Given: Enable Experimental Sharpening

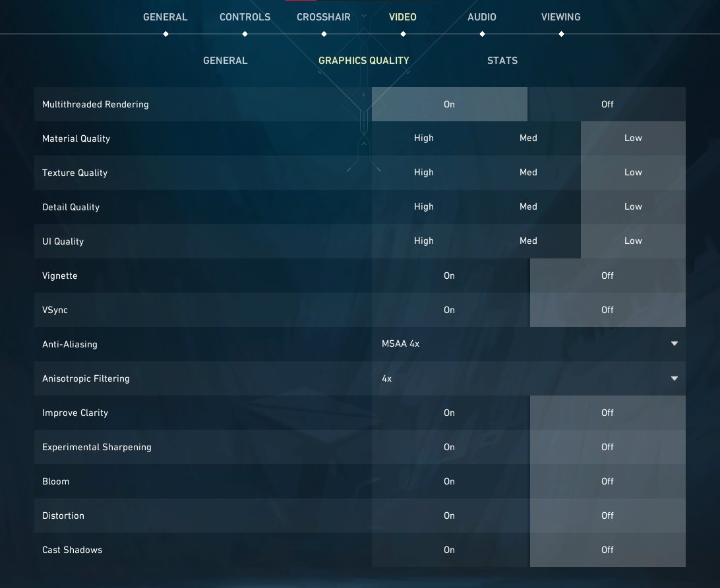Looking at the screenshot, I should coord(450,447).
